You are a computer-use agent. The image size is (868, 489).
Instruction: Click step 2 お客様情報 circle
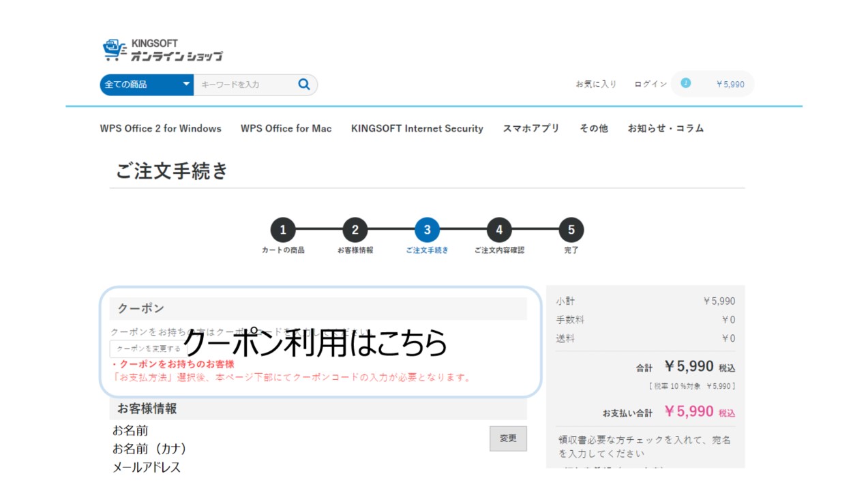[x=355, y=230]
